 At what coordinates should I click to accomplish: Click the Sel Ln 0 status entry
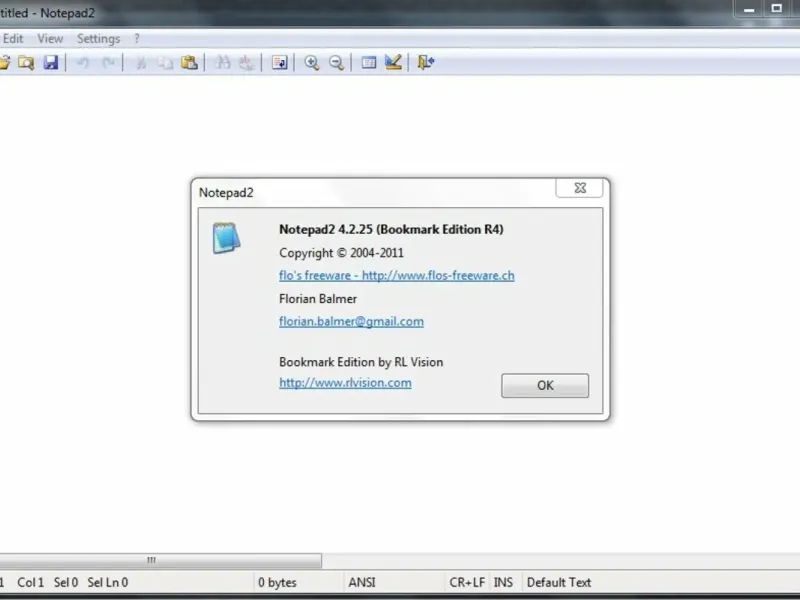[x=108, y=582]
